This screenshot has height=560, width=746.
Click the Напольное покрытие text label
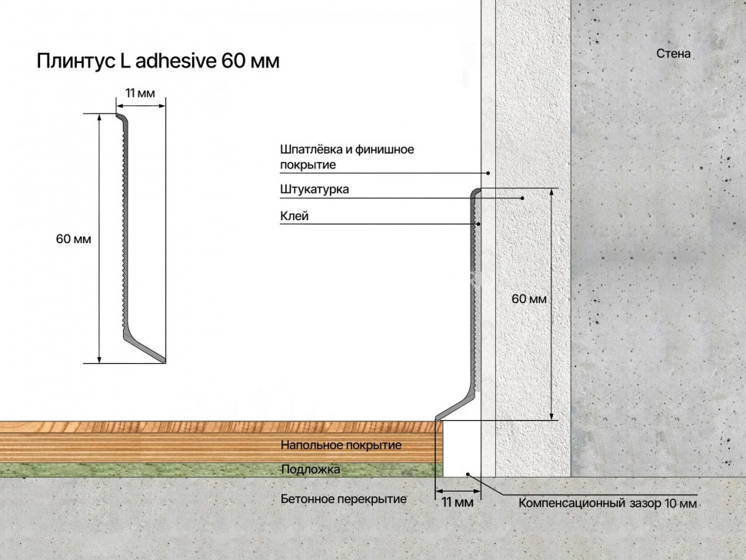click(341, 445)
